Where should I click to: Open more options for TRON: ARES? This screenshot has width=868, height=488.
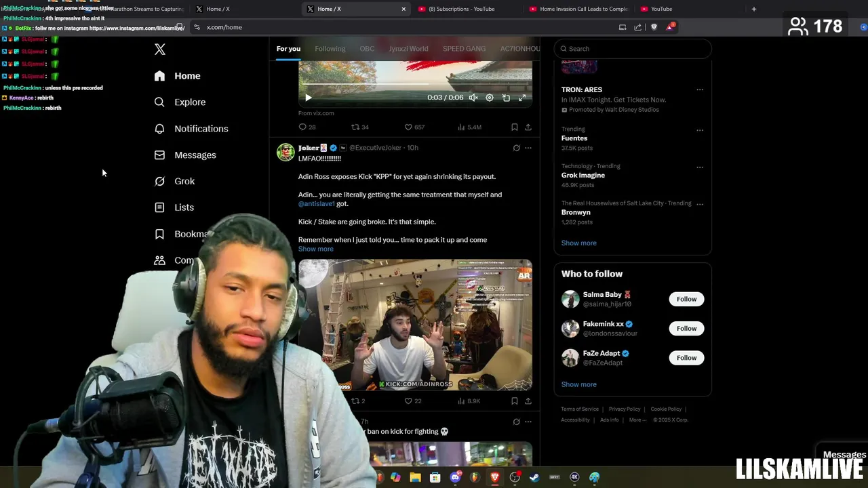700,89
